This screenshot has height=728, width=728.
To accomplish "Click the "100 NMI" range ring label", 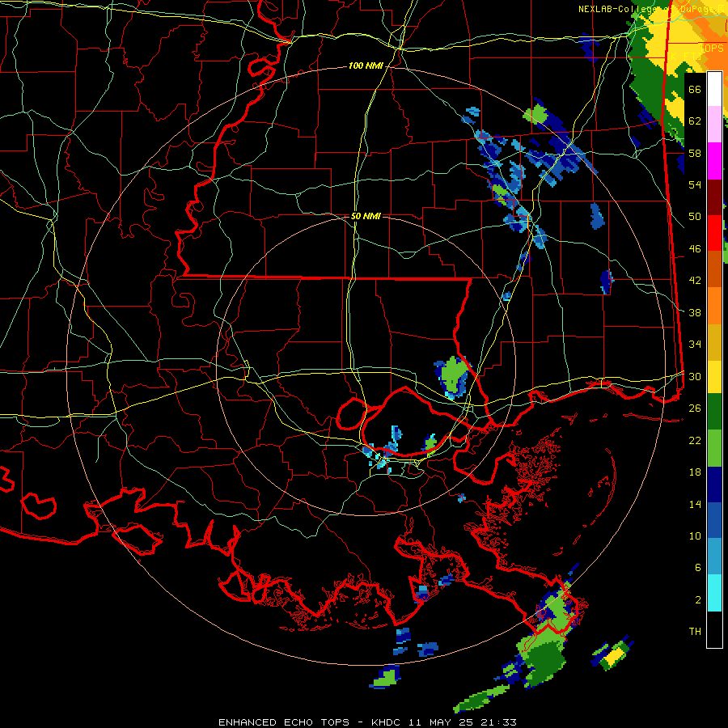I will click(366, 66).
